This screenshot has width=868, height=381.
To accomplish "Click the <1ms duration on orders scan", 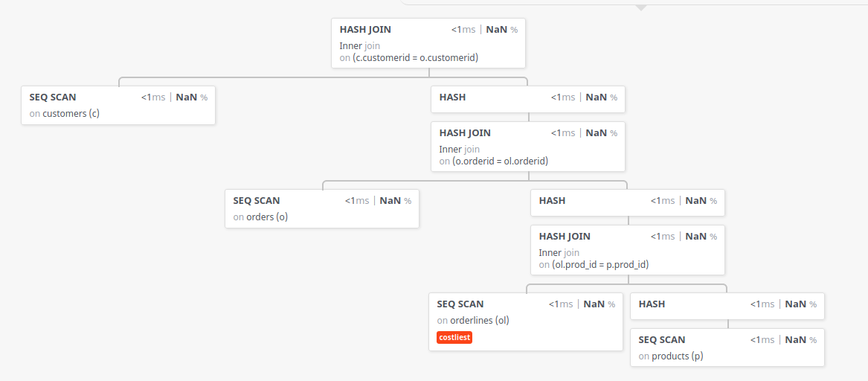I will 357,201.
